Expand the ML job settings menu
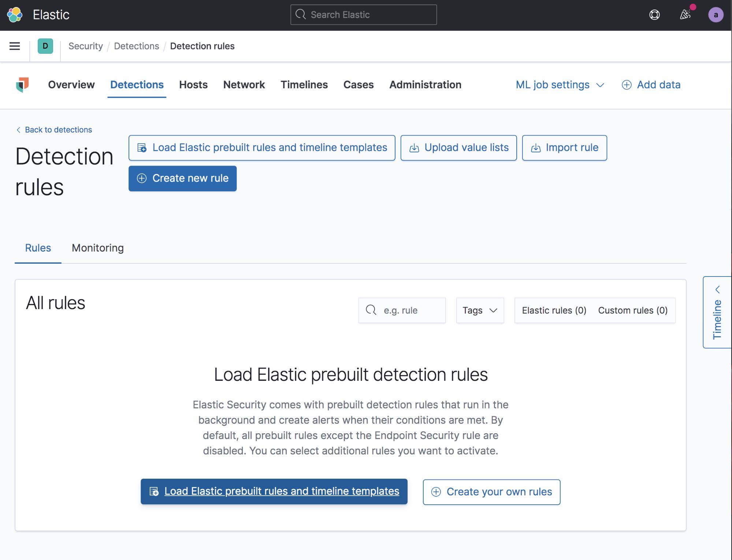Screen dimensions: 732x560 pos(558,85)
